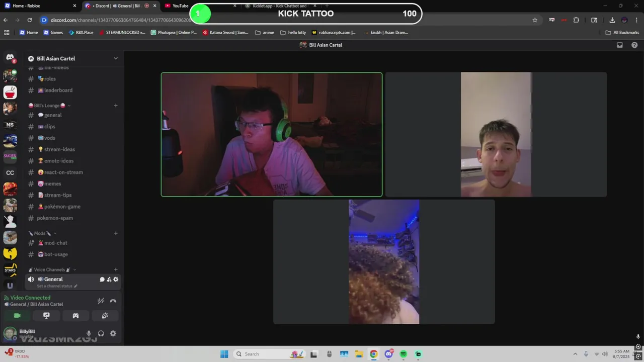
Task: Toggle headphone deafen
Action: [x=101, y=333]
